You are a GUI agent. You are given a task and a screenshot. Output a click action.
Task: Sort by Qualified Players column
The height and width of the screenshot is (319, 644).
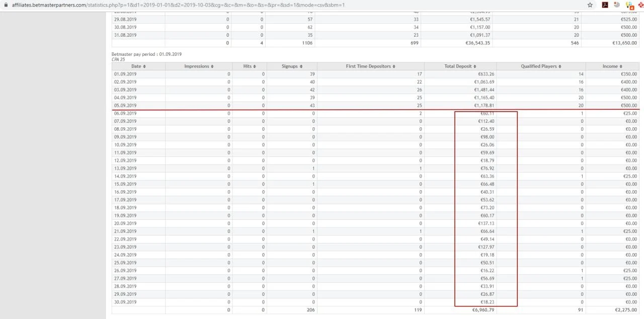tap(541, 66)
